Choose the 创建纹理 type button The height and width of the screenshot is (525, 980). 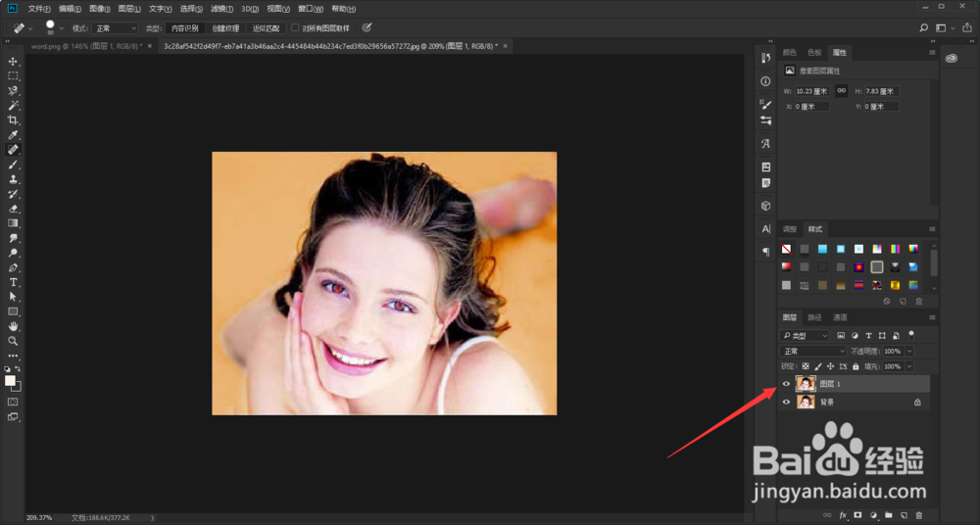pyautogui.click(x=225, y=28)
